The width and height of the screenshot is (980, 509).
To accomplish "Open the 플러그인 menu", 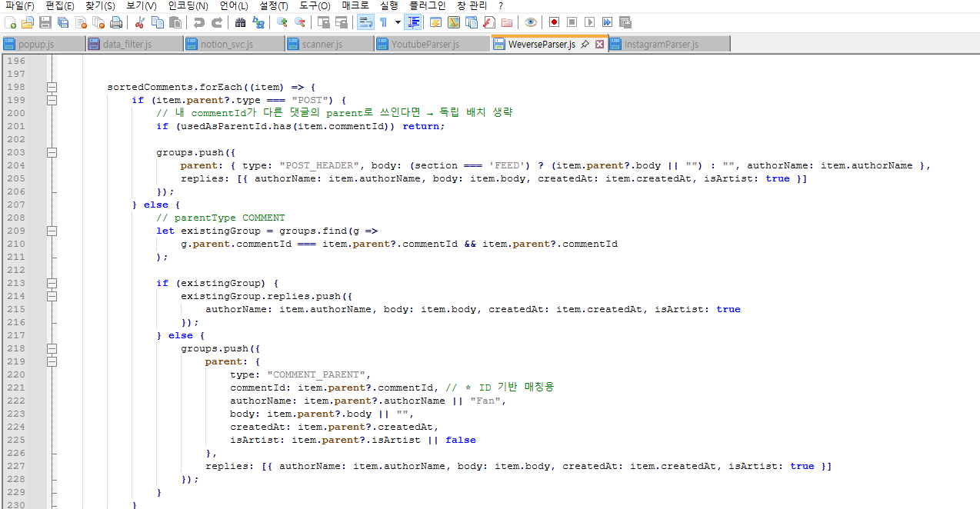I will pyautogui.click(x=427, y=5).
